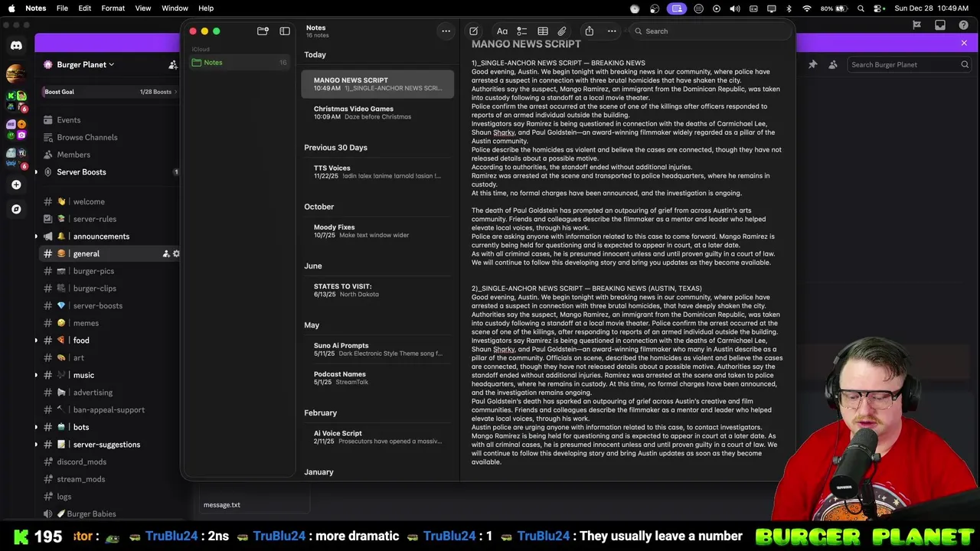Open the Moody Fixes note
980x551 pixels.
(x=377, y=230)
